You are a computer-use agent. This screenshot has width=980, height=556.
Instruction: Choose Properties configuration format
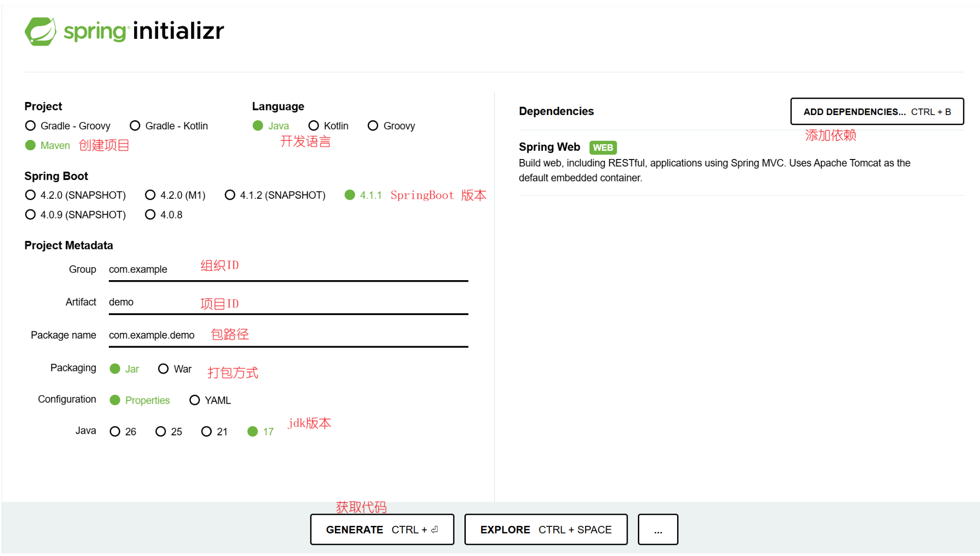tap(140, 400)
